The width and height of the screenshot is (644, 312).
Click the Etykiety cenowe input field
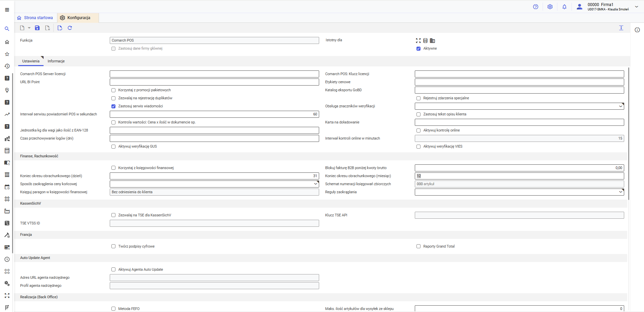click(x=519, y=82)
